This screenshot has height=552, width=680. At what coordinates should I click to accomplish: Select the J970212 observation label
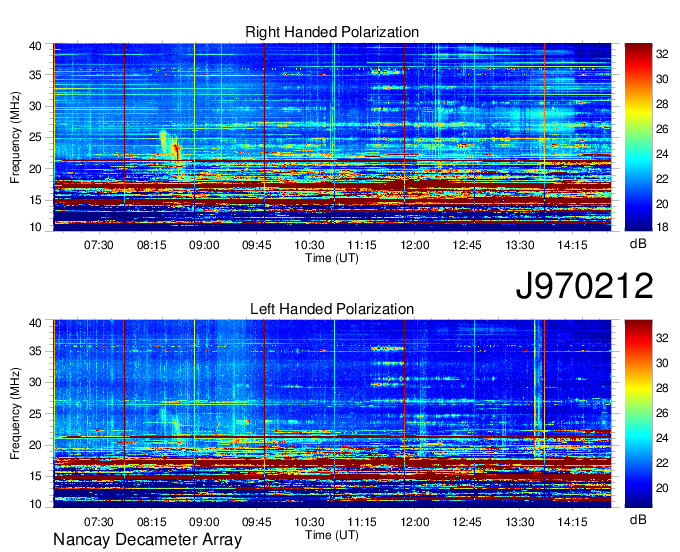point(584,286)
